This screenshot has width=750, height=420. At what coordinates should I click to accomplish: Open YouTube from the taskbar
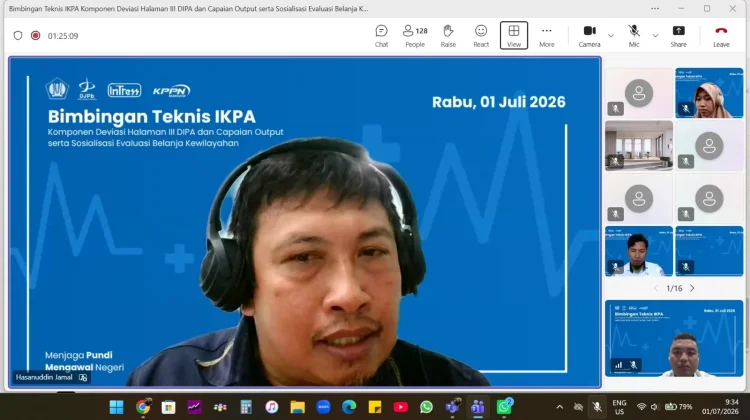pyautogui.click(x=401, y=407)
